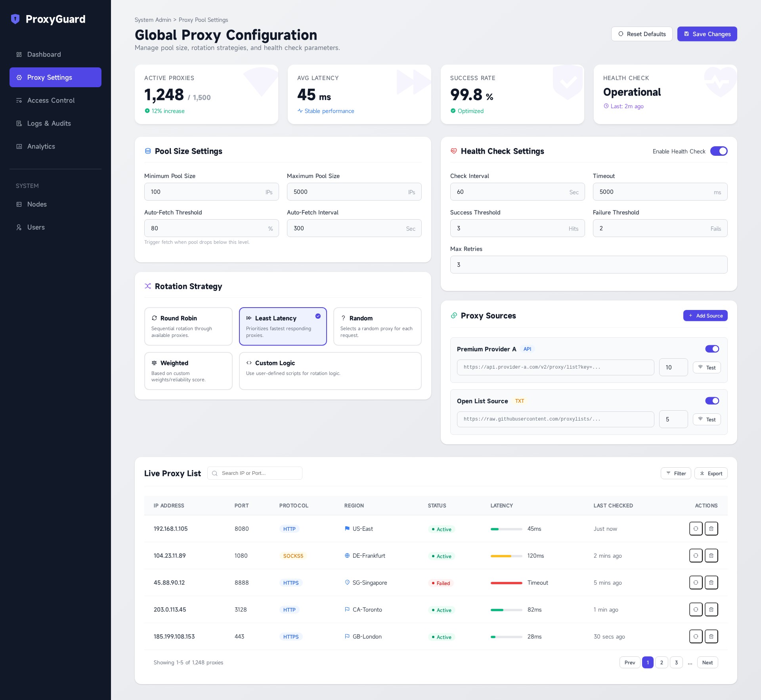Viewport: 761px width, 700px height.
Task: Disable the Premium Provider A source
Action: [712, 349]
